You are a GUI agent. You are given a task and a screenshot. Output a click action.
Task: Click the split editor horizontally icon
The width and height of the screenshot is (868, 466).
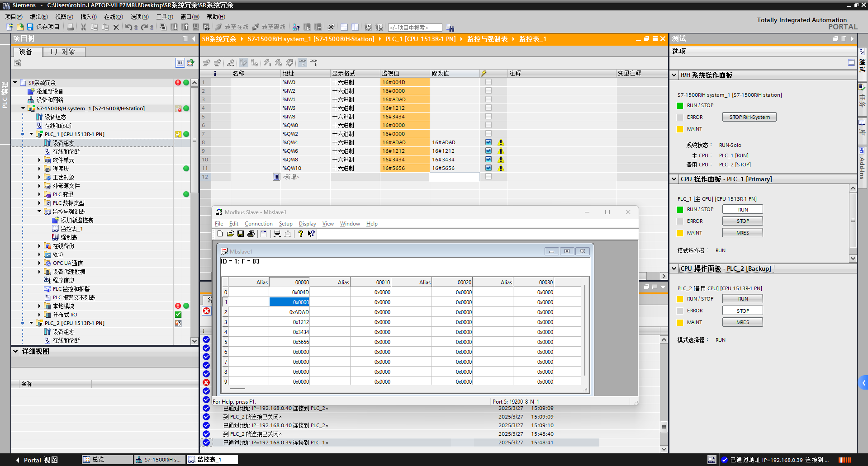[x=344, y=27]
